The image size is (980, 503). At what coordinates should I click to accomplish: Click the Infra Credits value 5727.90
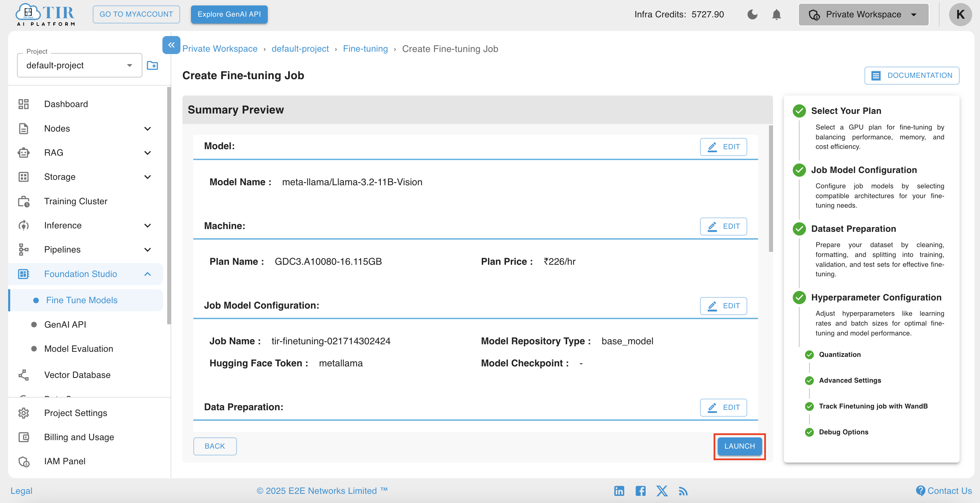click(x=707, y=15)
